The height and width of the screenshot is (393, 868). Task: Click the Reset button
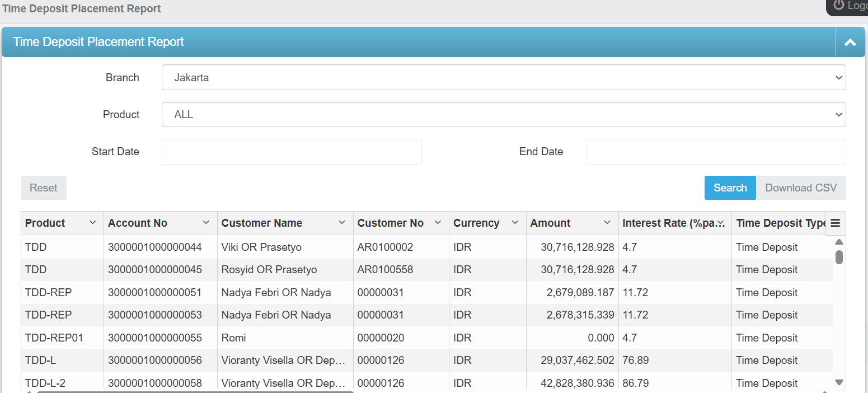click(x=43, y=188)
